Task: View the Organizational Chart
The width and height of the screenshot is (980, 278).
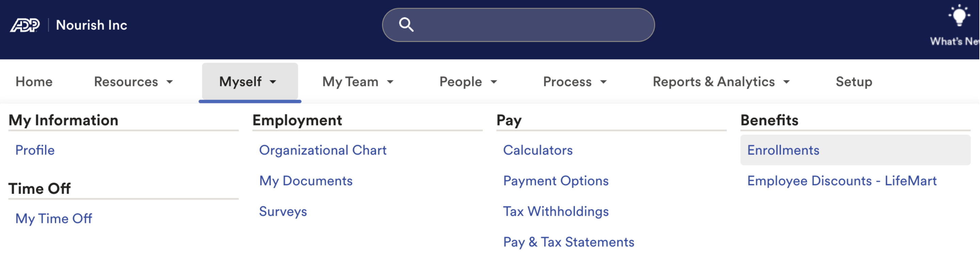Action: point(322,150)
